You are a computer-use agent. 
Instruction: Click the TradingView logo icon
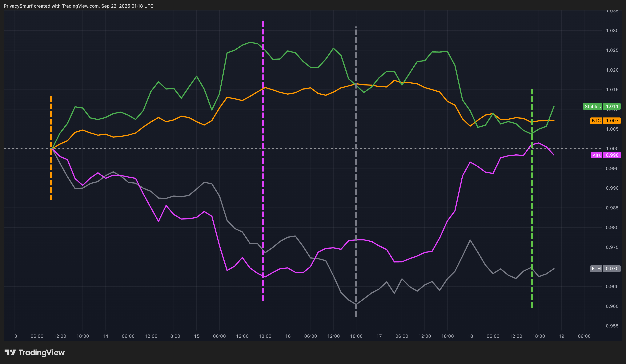(10, 352)
